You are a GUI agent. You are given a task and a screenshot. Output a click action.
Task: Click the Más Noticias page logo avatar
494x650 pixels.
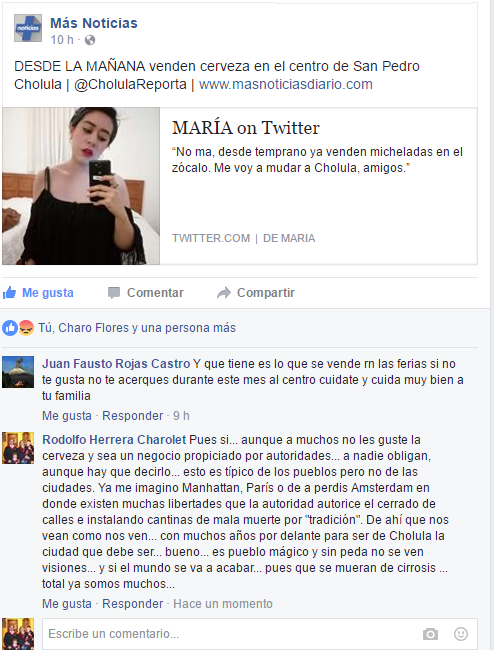click(x=28, y=28)
